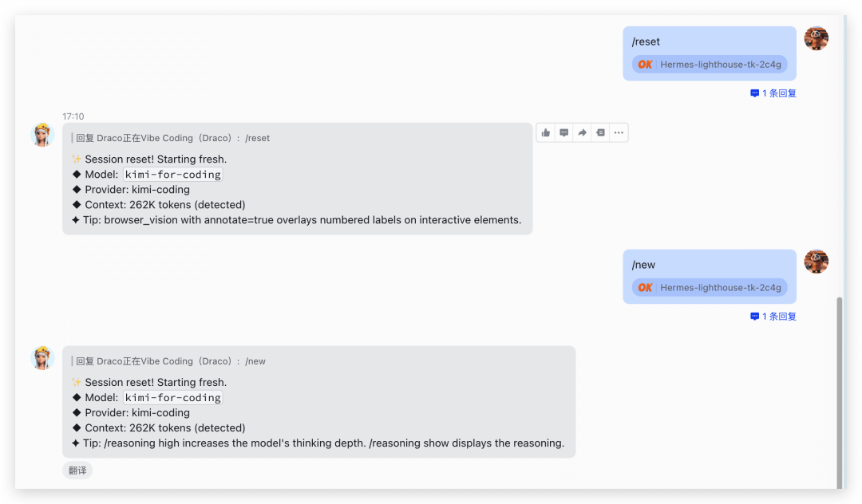The width and height of the screenshot is (862, 504).
Task: Click the forward arrow icon
Action: coord(582,132)
